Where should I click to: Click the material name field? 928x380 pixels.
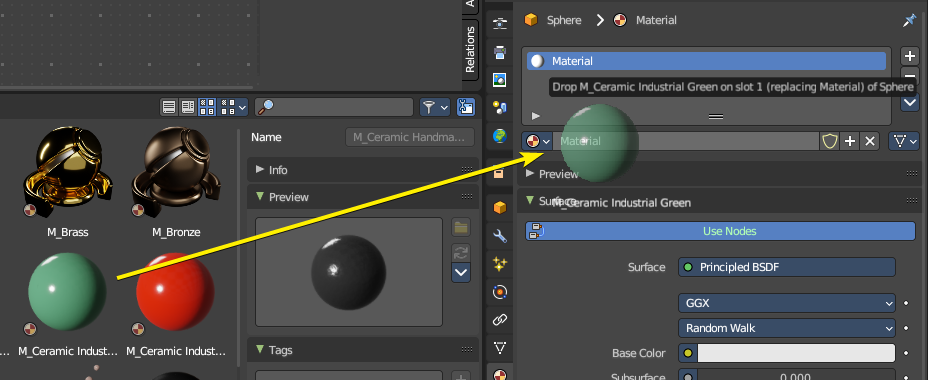[x=686, y=141]
